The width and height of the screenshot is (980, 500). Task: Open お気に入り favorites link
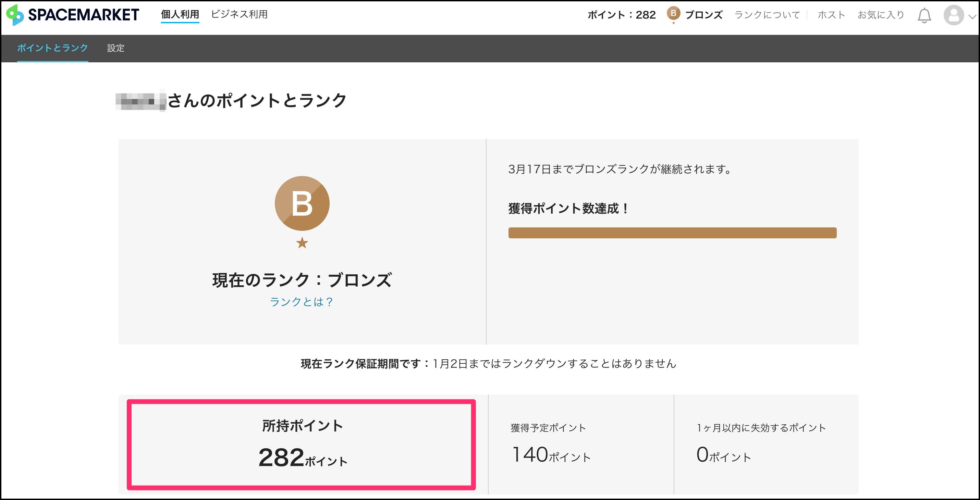click(x=880, y=15)
